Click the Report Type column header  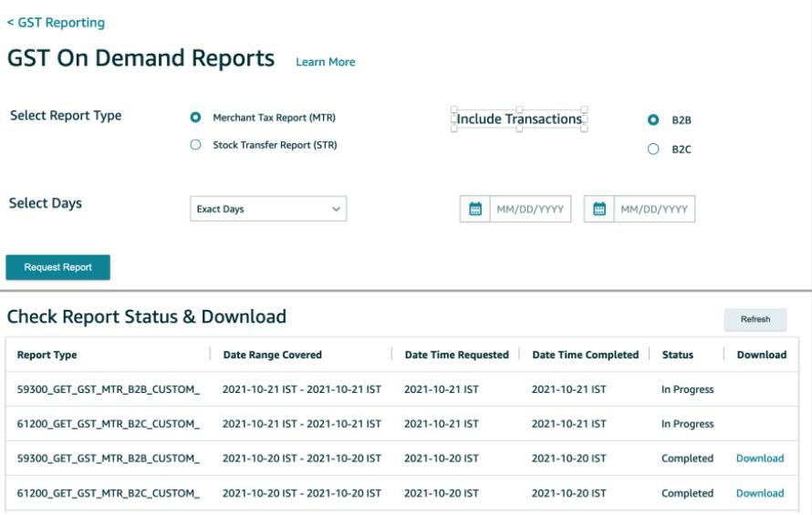[47, 355]
